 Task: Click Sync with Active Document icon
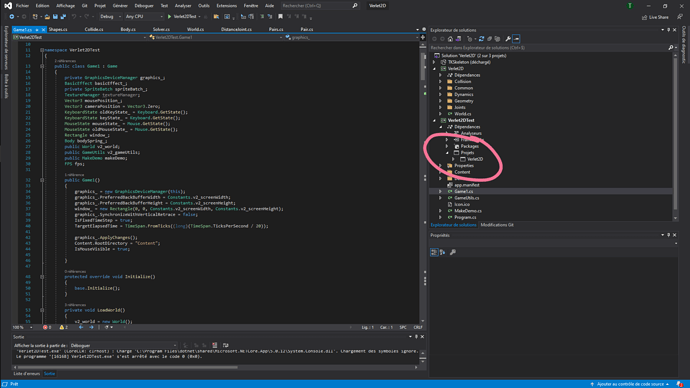click(x=481, y=39)
